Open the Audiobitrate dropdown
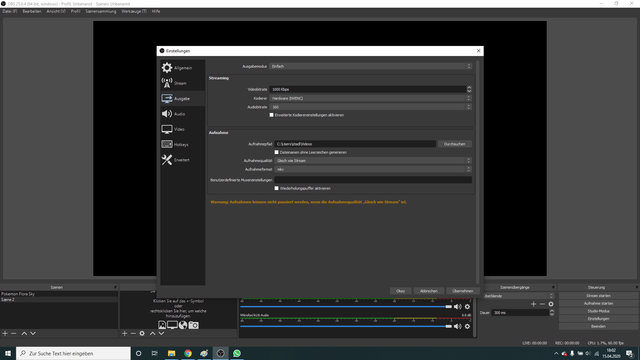 [370, 107]
